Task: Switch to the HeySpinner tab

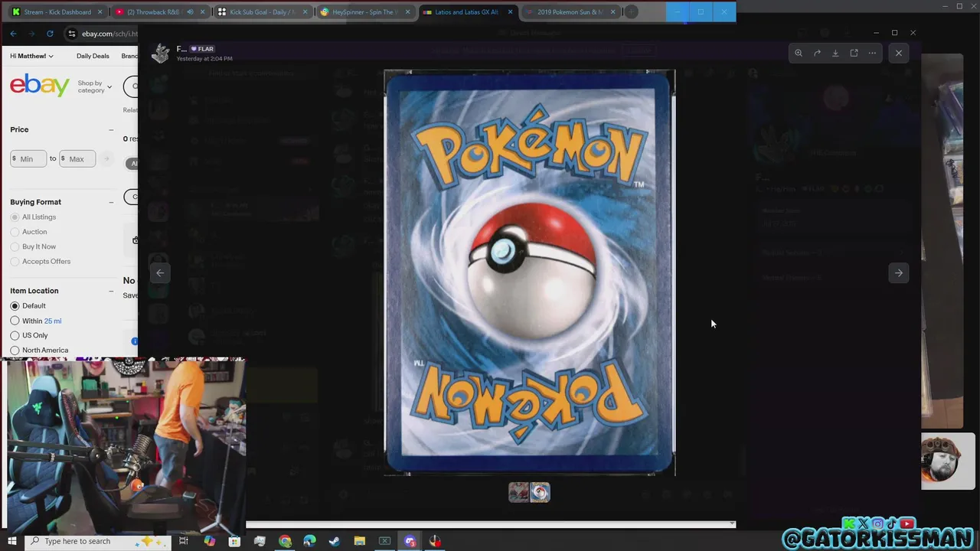Action: (x=364, y=12)
